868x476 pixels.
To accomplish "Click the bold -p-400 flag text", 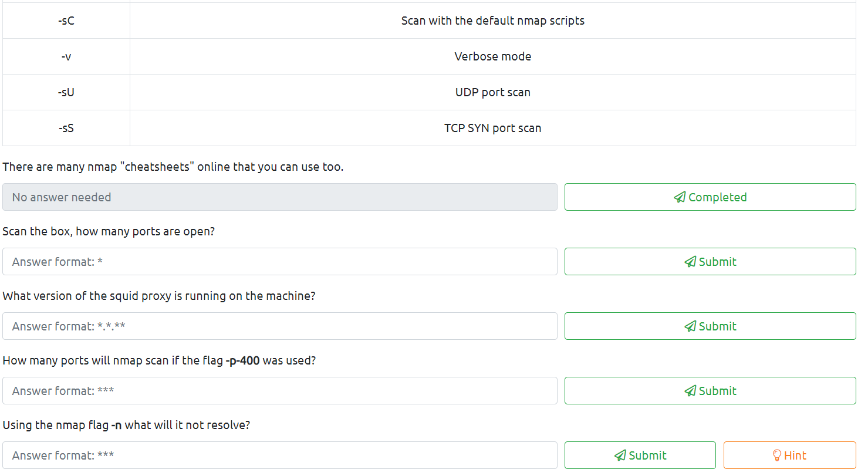I will click(242, 360).
